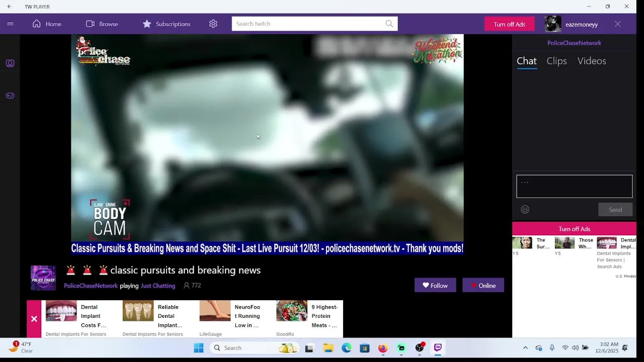Open the hamburger menu icon
This screenshot has height=362, width=644.
[10, 24]
